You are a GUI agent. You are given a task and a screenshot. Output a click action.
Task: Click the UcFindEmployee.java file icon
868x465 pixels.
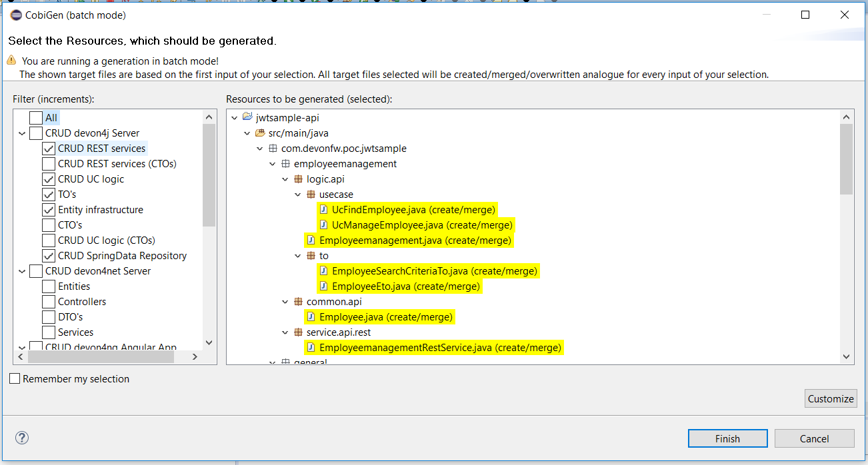(x=323, y=210)
